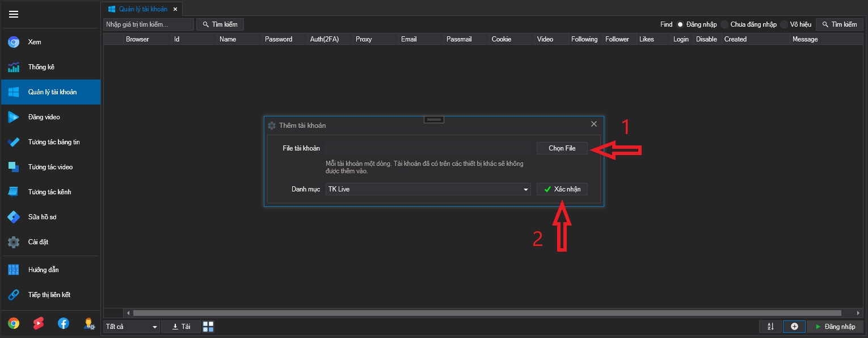Select the Đăng nhập radio filter
Image resolution: width=868 pixels, height=338 pixels.
click(x=680, y=24)
